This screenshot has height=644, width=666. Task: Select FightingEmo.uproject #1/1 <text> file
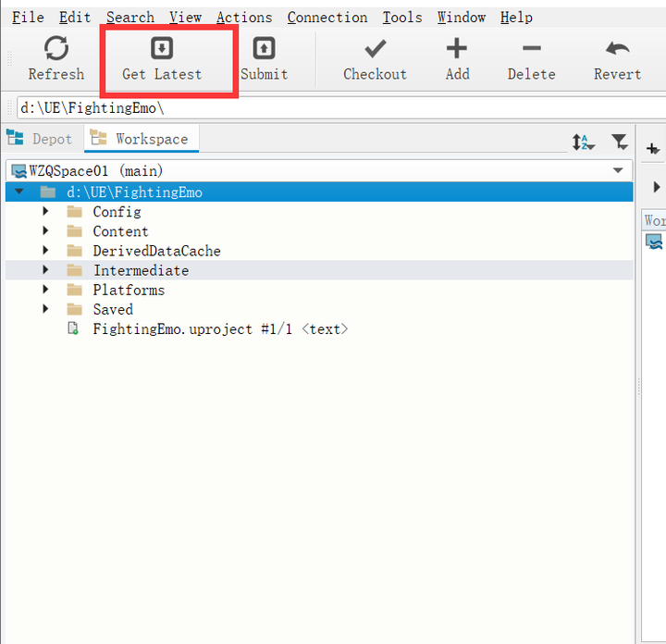click(x=220, y=328)
